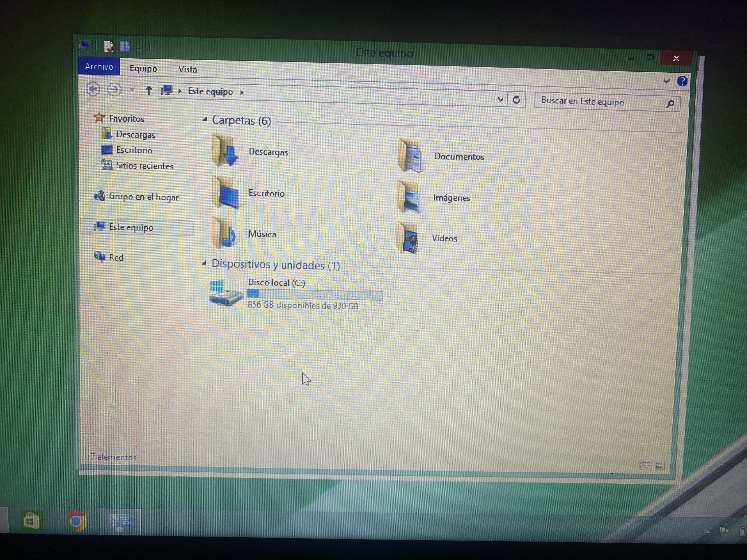This screenshot has width=747, height=560.
Task: Click the up arrow navigation button
Action: (x=149, y=90)
